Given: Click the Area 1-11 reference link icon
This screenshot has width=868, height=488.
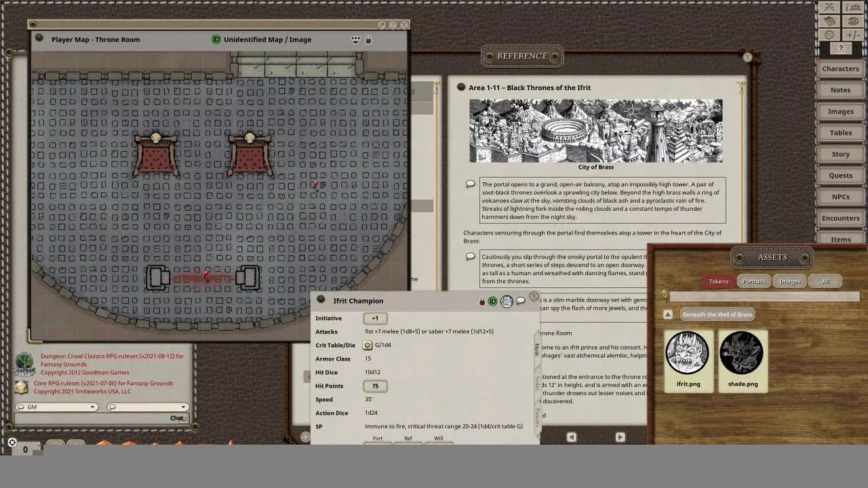Looking at the screenshot, I should [x=461, y=87].
